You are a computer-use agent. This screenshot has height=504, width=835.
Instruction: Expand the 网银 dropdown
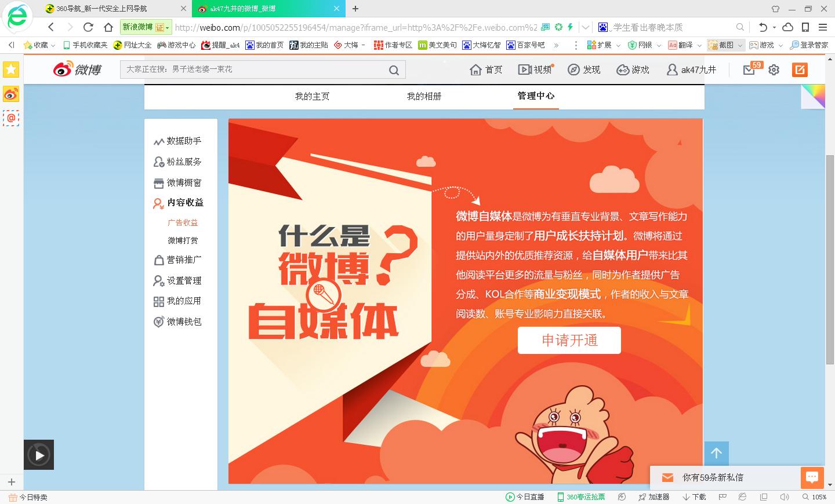[659, 45]
